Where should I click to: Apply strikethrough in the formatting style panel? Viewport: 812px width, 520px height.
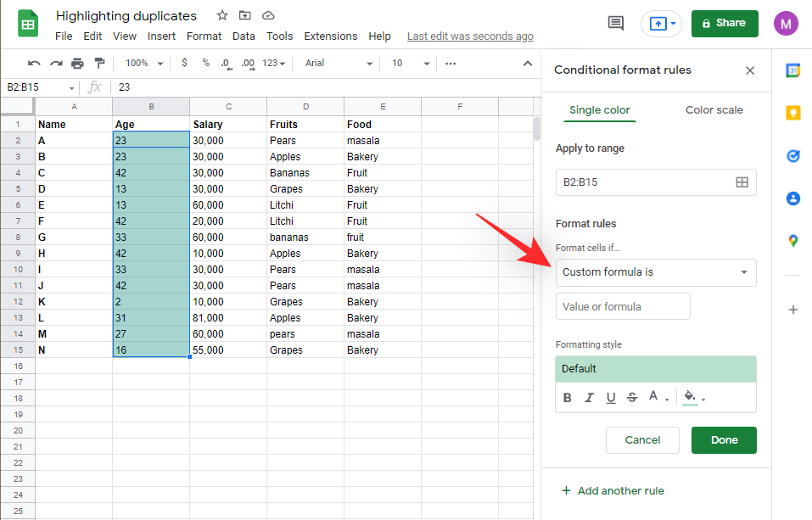[x=633, y=397]
